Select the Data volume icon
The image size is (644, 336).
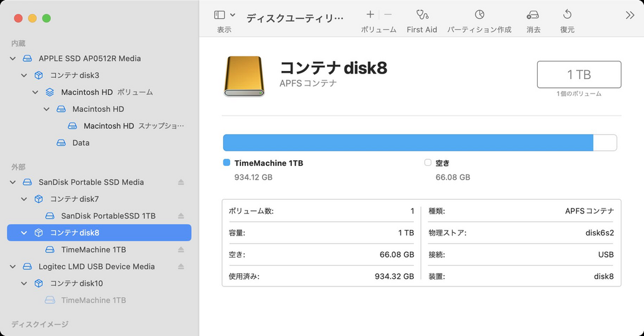pyautogui.click(x=61, y=143)
